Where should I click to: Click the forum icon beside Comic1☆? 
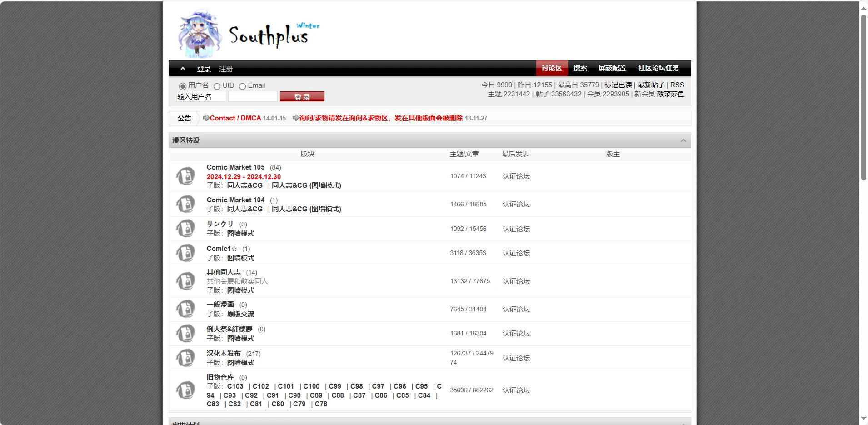[185, 253]
